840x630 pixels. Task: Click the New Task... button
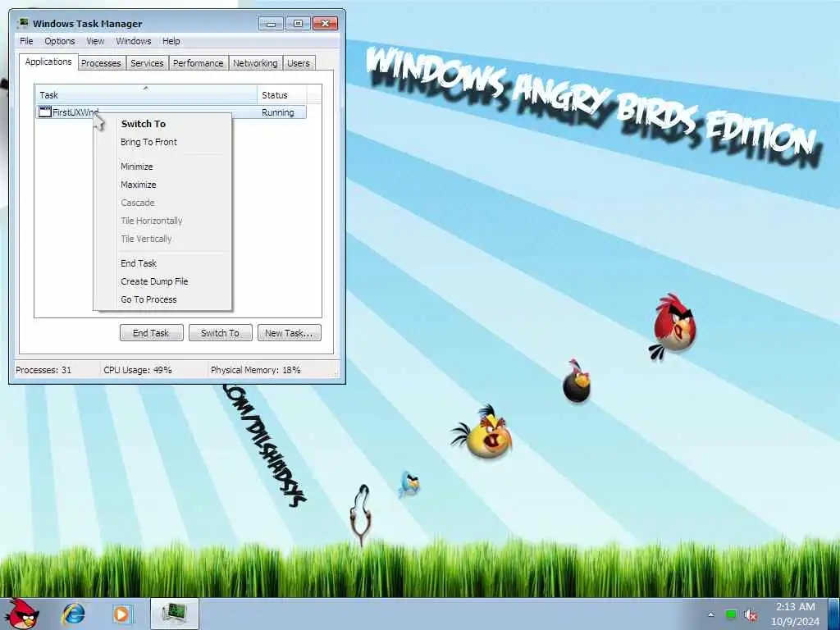(290, 333)
